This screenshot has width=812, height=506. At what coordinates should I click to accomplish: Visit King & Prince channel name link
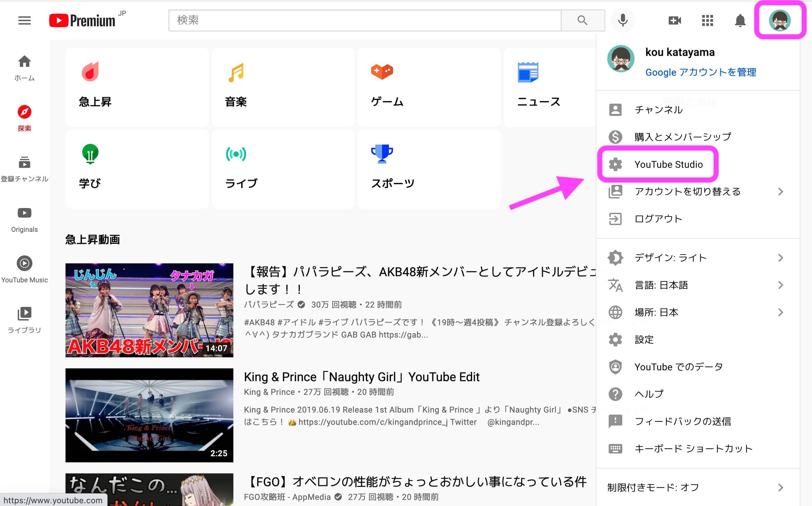(x=269, y=392)
